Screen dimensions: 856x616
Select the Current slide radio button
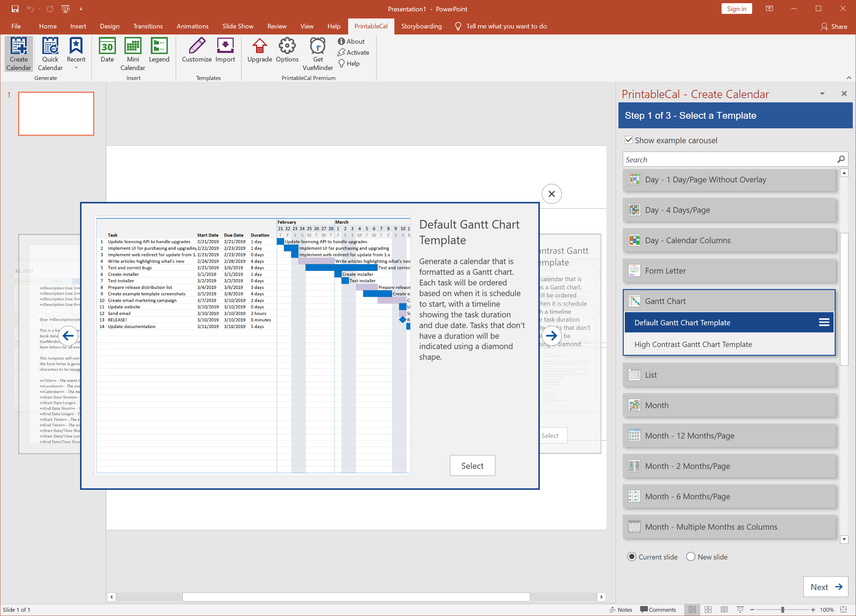pos(632,556)
